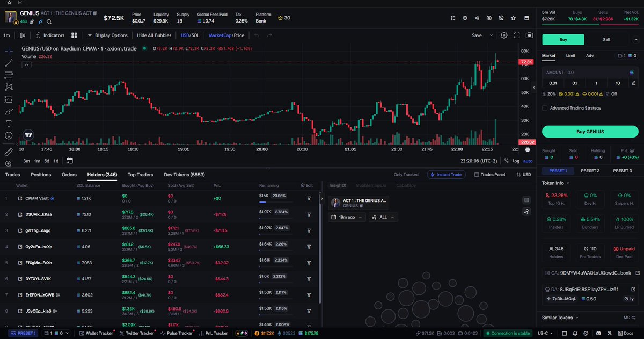Toggle Only Tracked filter

tap(406, 175)
